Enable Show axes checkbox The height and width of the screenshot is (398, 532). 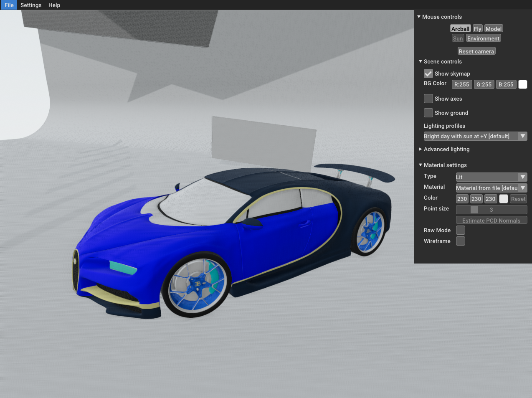[x=428, y=99]
